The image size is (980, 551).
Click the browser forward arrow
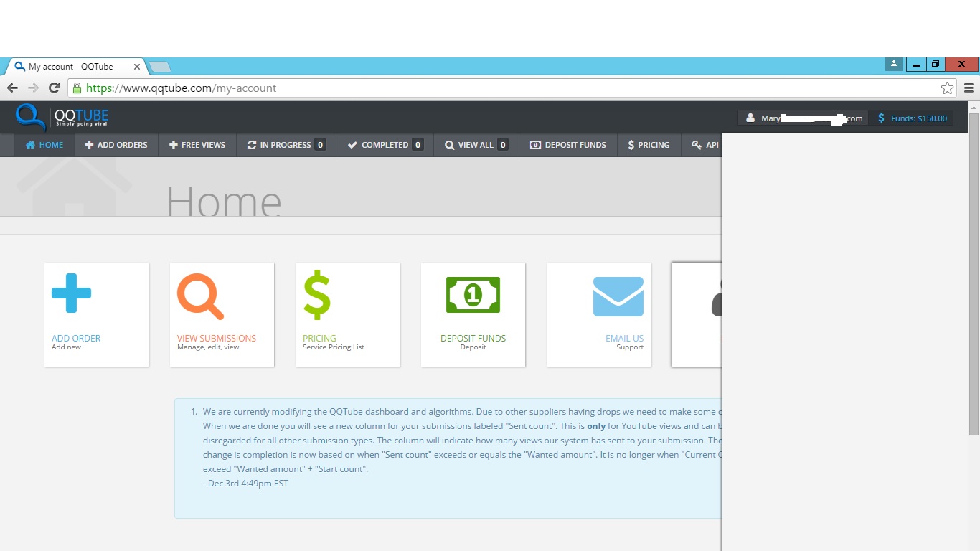33,88
